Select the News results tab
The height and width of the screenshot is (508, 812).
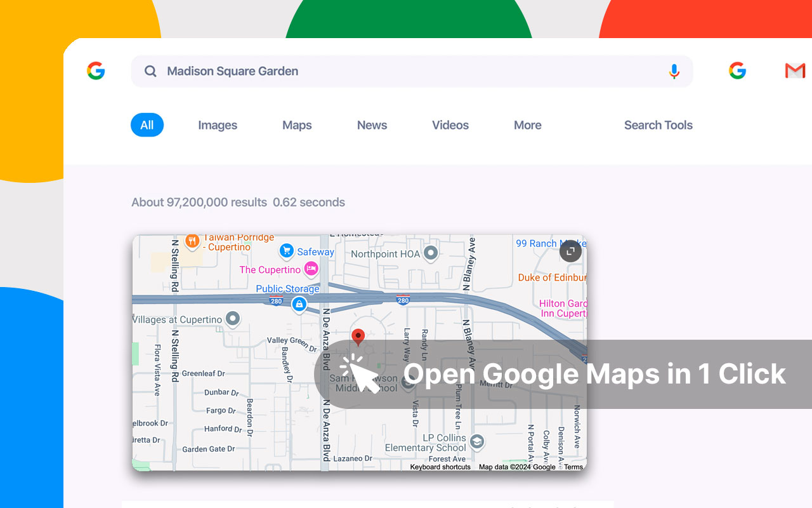click(372, 125)
